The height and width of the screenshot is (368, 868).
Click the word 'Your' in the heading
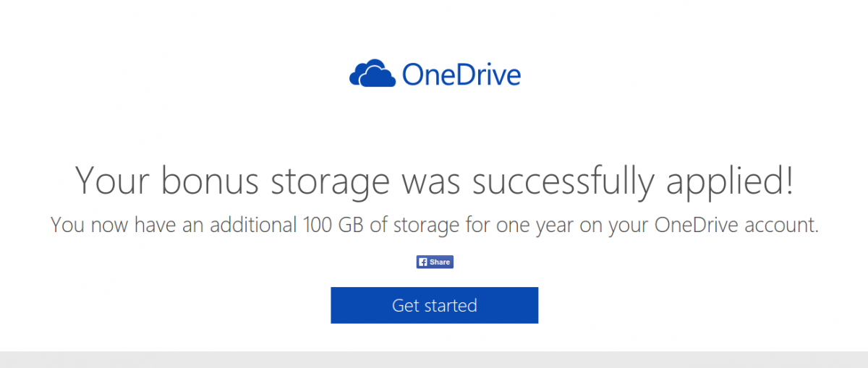point(112,181)
